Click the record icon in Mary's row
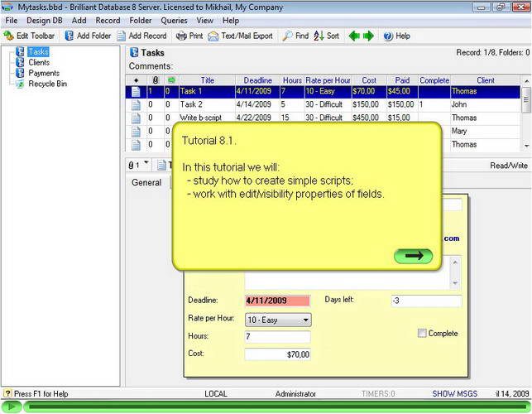The image size is (532, 414). [x=136, y=131]
